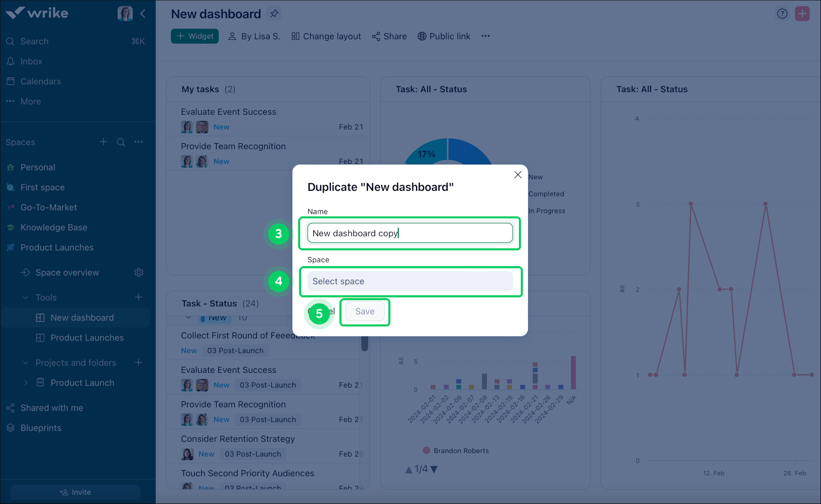Pin the New dashboard
Viewport: 821px width, 504px height.
274,14
